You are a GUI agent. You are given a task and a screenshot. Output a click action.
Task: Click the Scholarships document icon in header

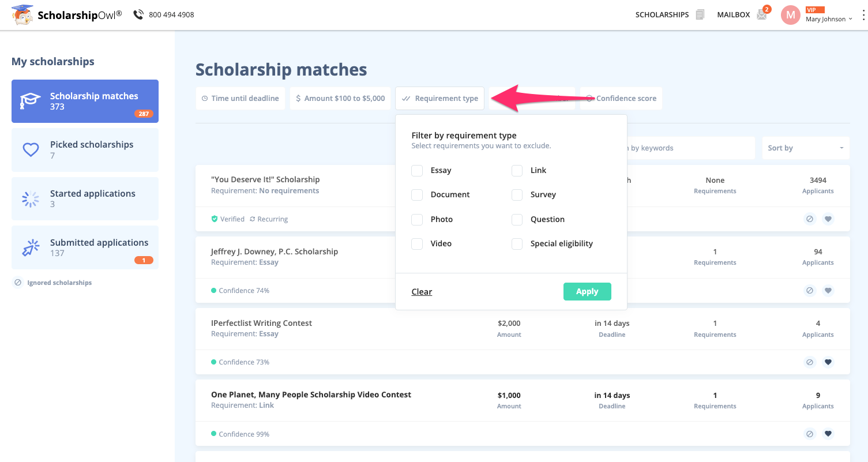[700, 14]
